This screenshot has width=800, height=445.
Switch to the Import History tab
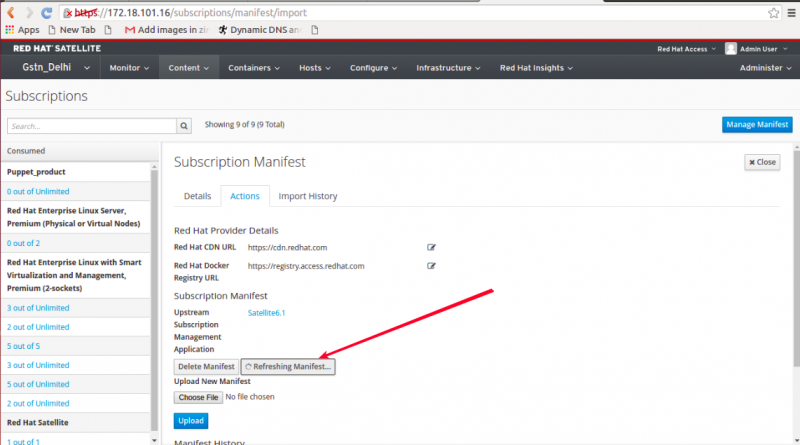[x=308, y=196]
